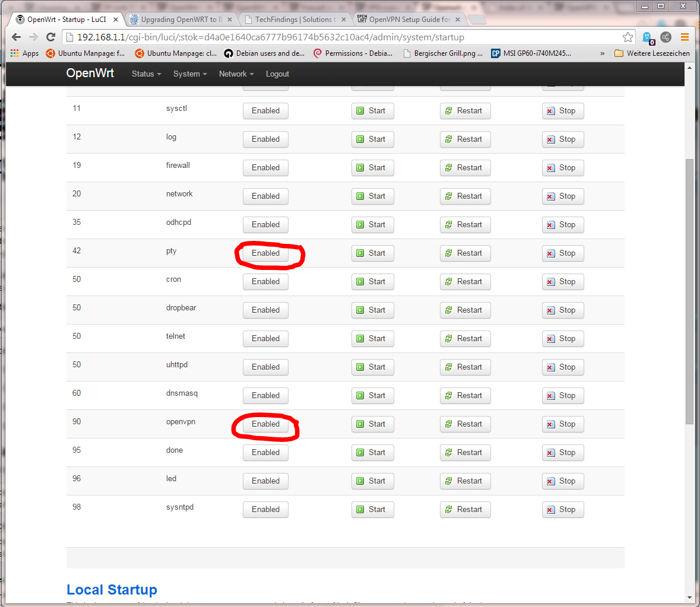
Task: Open the System dropdown menu
Action: 189,74
